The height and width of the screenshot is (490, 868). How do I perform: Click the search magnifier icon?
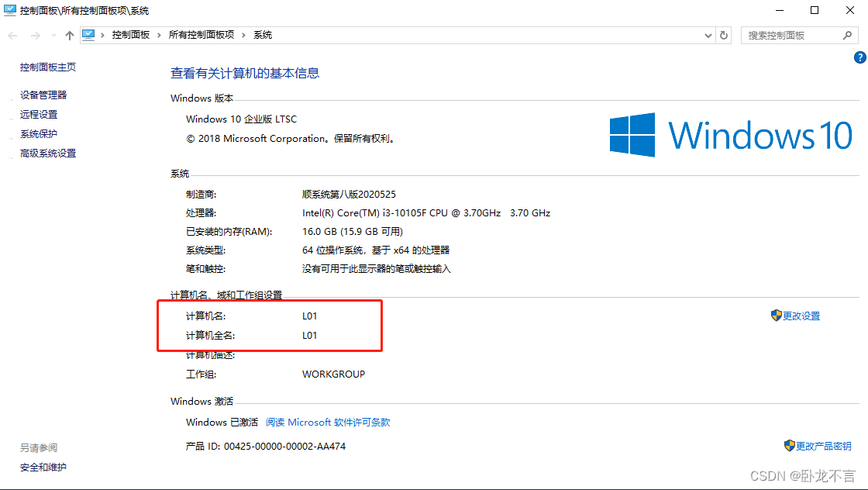(847, 36)
